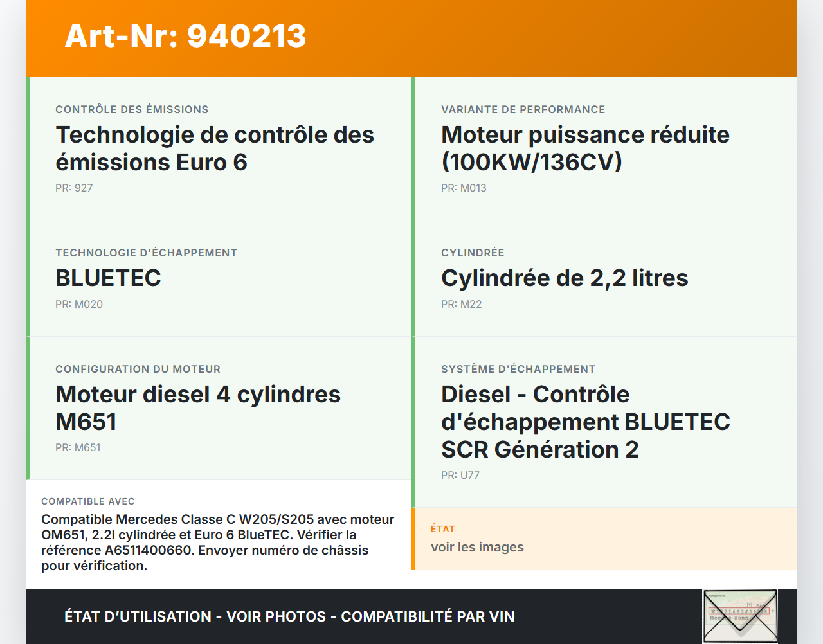
Task: Click the envelope VIN icon in footer
Action: [739, 616]
